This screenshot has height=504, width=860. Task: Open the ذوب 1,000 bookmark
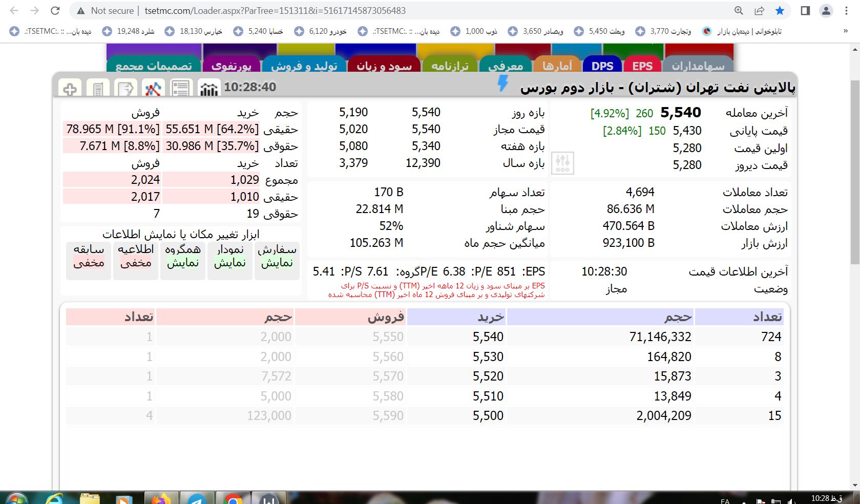coord(474,31)
